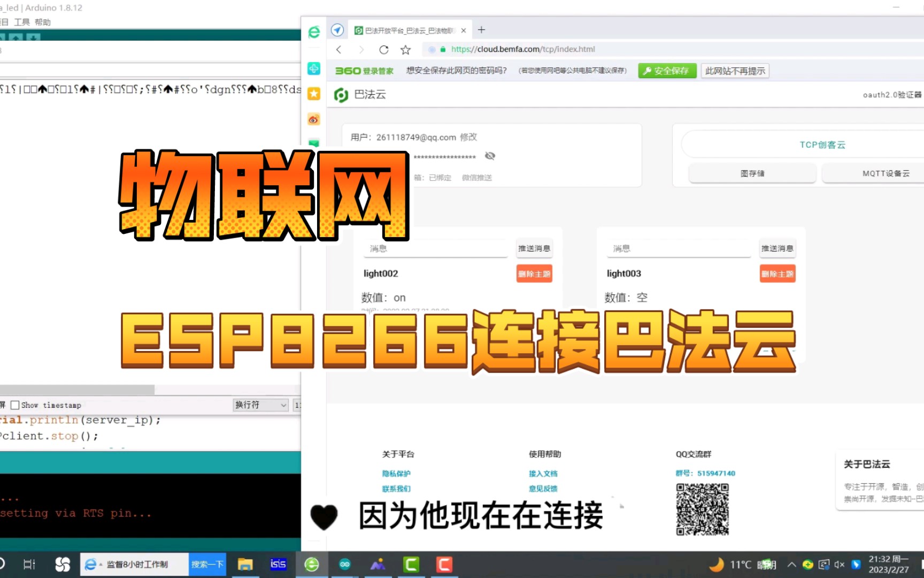Toggle private key visibility eye icon

click(x=490, y=156)
